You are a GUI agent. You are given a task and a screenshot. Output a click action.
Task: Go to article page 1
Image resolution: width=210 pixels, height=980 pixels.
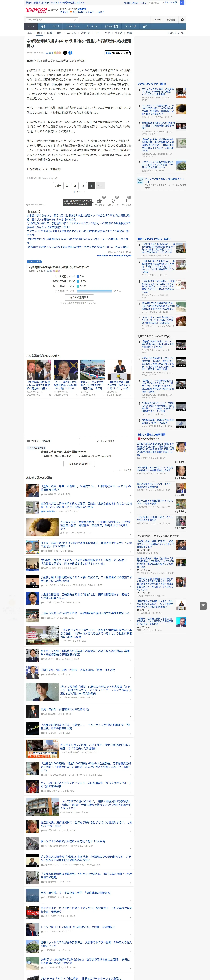(67, 186)
